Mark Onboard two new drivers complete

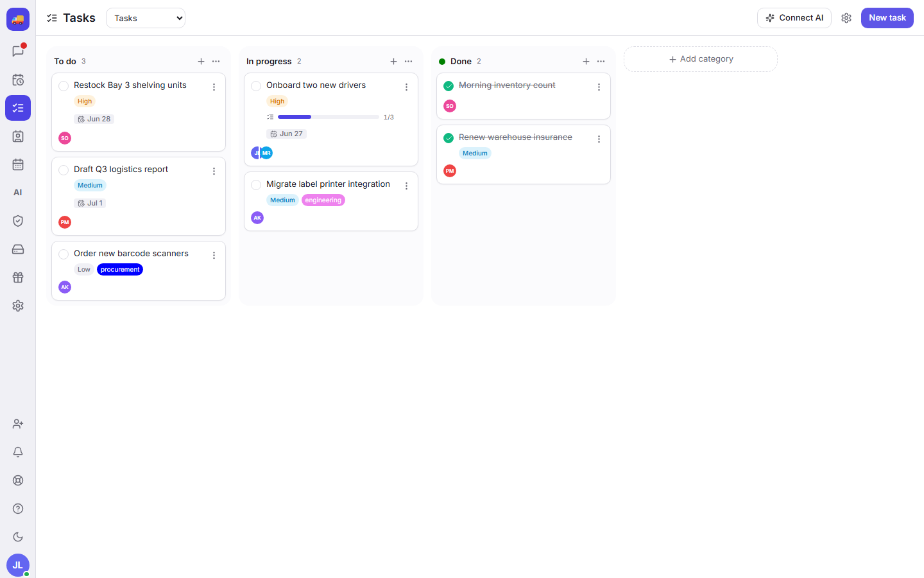pyautogui.click(x=256, y=86)
